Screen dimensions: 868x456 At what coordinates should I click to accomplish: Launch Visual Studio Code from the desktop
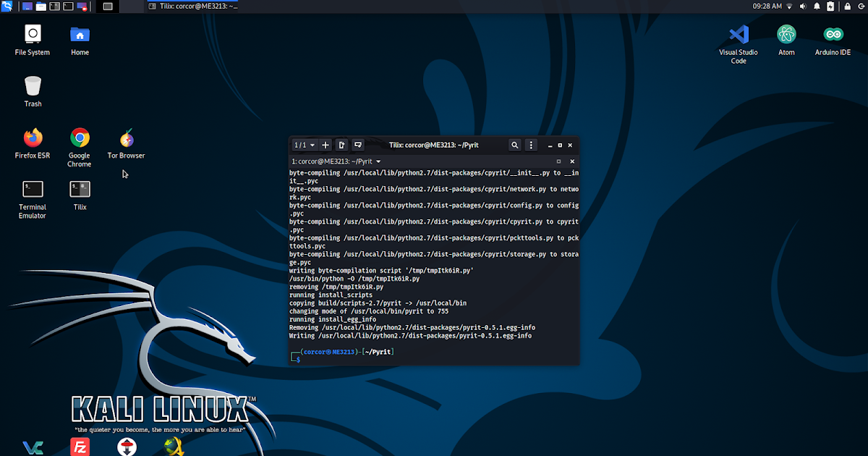click(739, 34)
